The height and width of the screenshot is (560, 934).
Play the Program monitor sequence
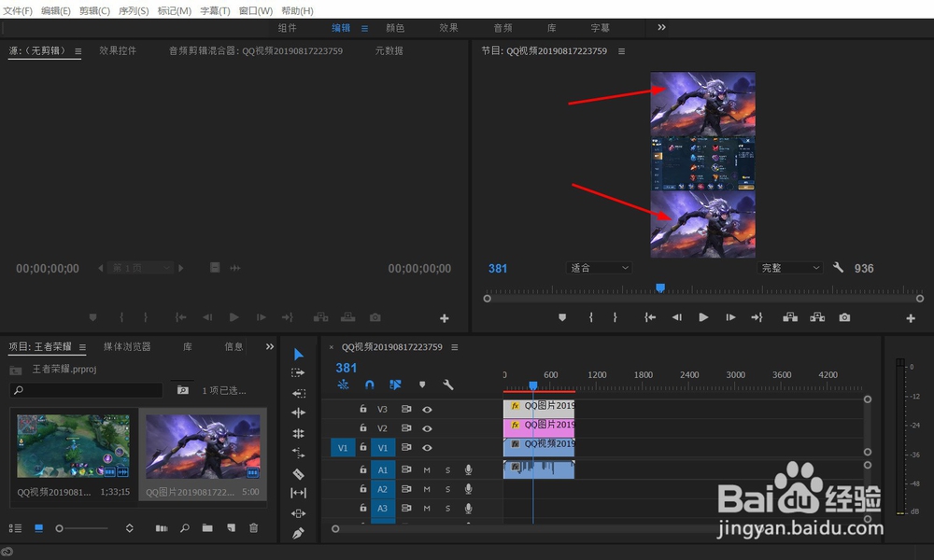tap(703, 317)
